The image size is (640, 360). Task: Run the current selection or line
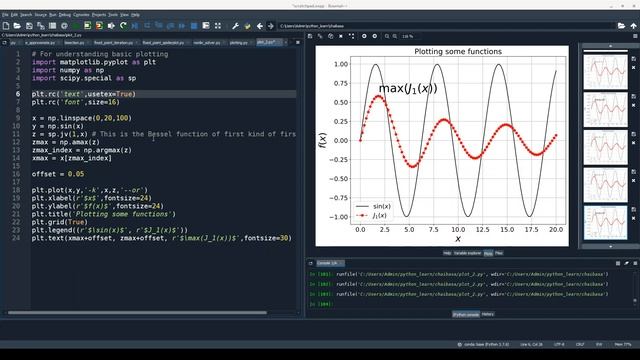pyautogui.click(x=111, y=26)
